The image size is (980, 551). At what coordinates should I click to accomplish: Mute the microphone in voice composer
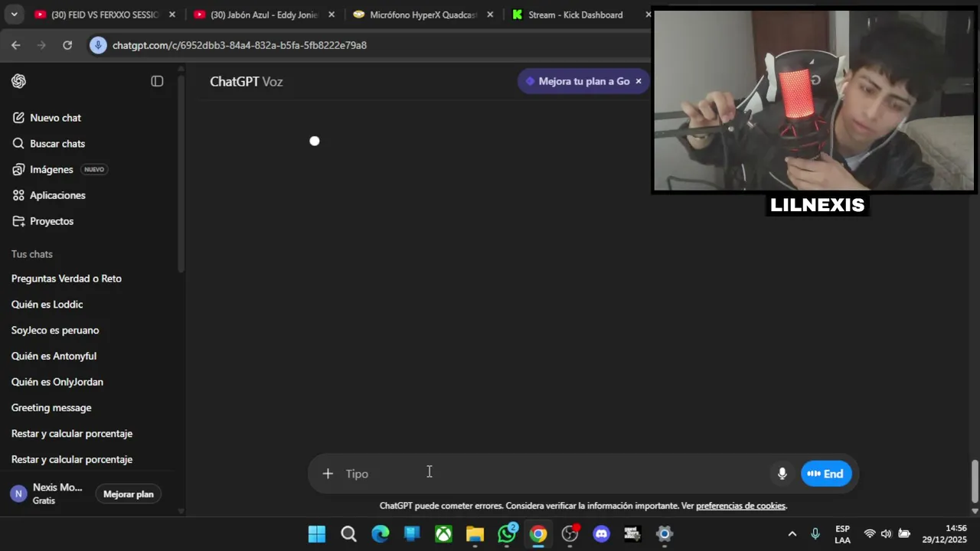pyautogui.click(x=782, y=474)
